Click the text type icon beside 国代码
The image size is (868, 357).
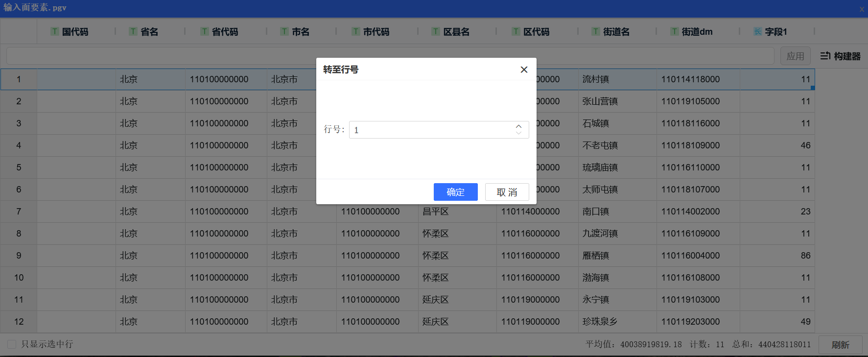coord(55,32)
